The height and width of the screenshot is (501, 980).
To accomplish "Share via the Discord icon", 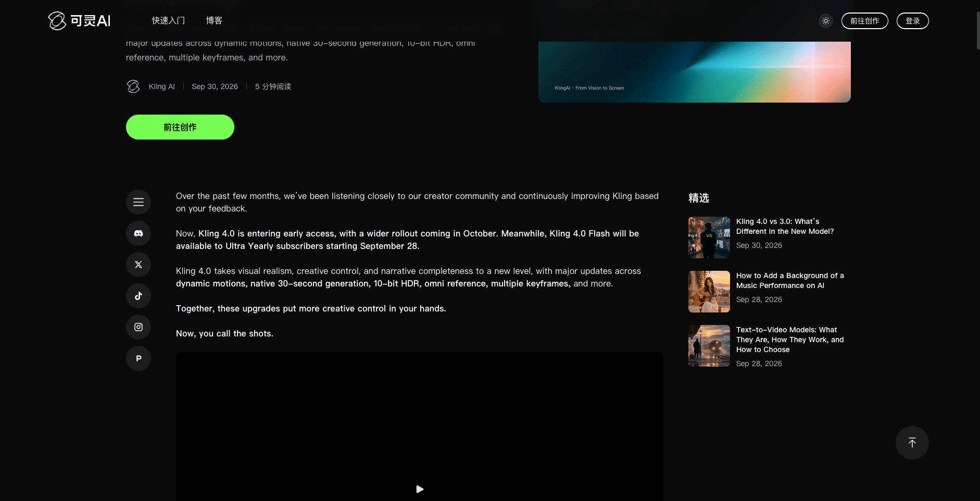I will pos(139,233).
